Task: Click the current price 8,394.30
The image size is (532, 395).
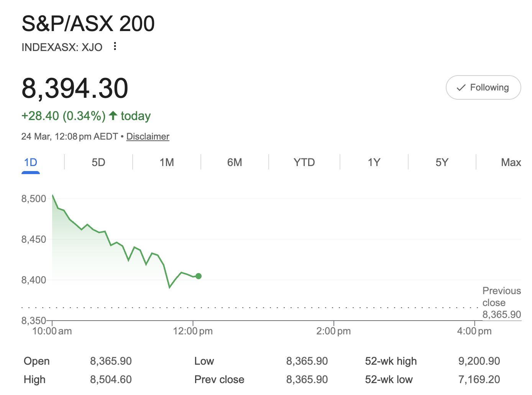Action: 75,88
